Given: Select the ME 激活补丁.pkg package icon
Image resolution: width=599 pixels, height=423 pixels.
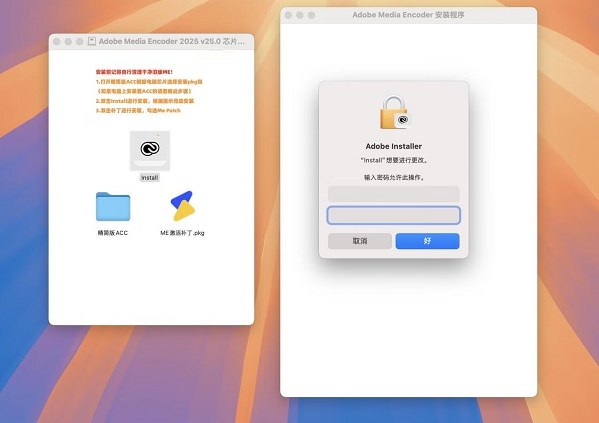Looking at the screenshot, I should point(183,206).
